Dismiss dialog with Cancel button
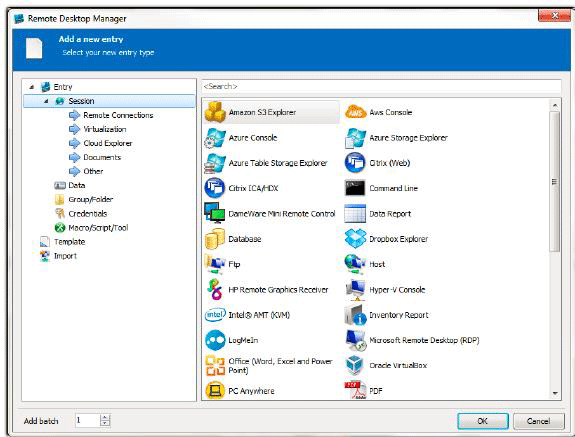The image size is (575, 437). tap(538, 421)
